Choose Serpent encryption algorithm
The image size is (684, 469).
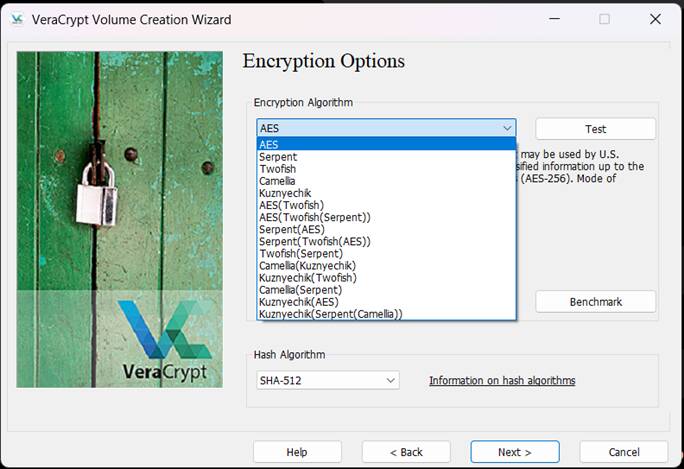click(386, 157)
